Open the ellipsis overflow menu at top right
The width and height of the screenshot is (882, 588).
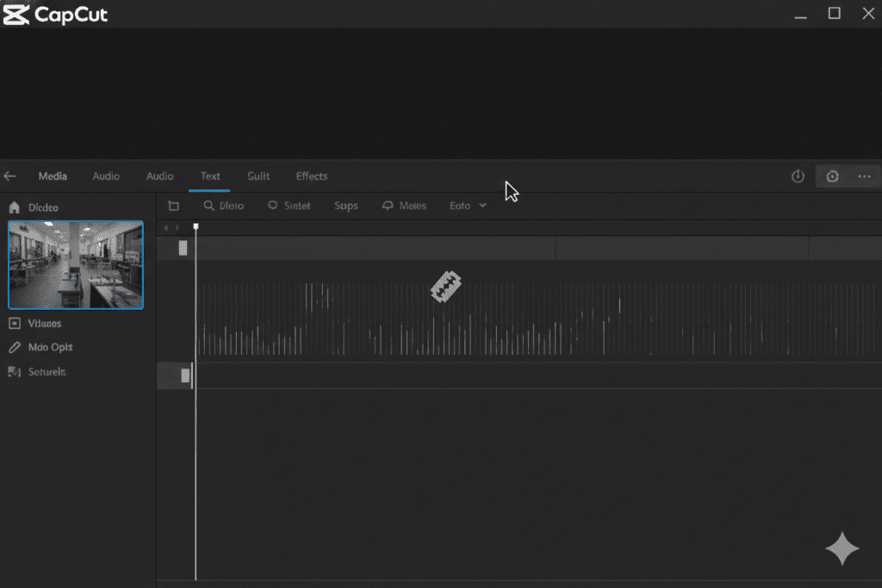[866, 176]
